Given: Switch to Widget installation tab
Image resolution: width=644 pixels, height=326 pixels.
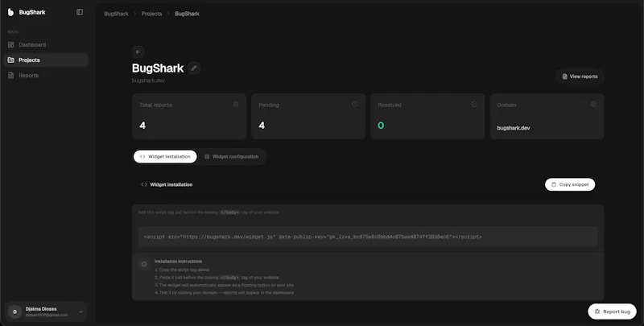Looking at the screenshot, I should 165,156.
